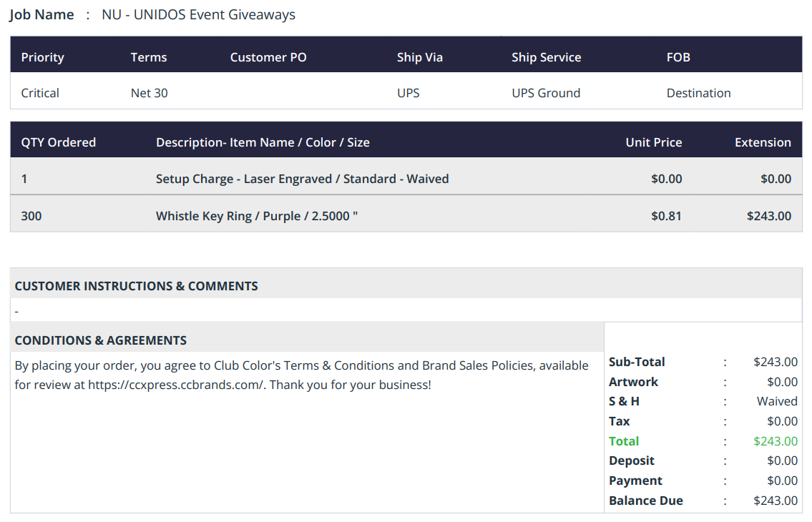Viewport: 812px width, 522px height.
Task: Click the Payment amount $0.00
Action: [x=782, y=481]
